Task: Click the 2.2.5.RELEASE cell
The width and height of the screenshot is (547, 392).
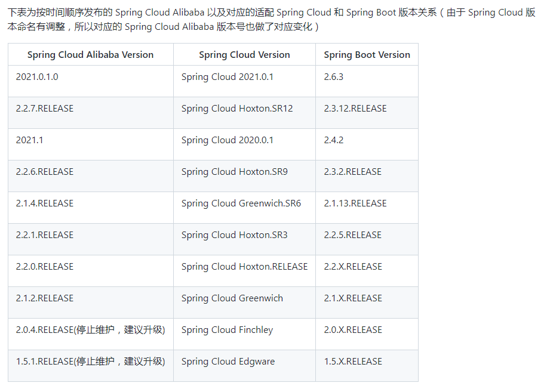Action: click(x=367, y=239)
